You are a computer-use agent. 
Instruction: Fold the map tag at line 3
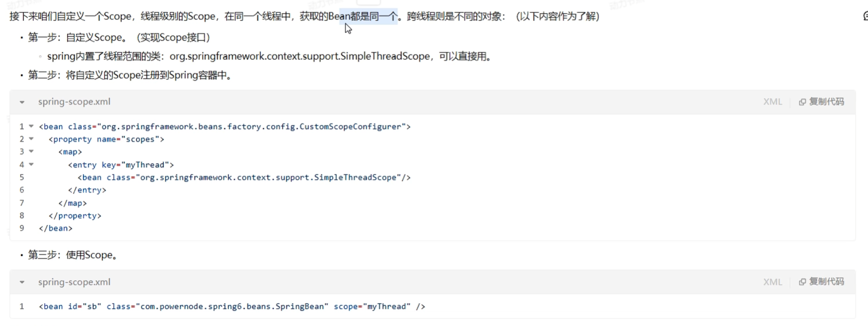[31, 151]
